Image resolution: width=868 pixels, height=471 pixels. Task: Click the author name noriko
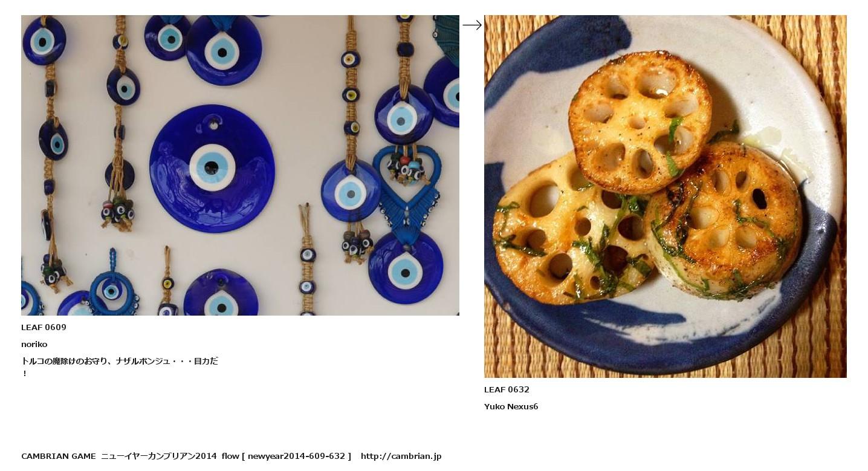pyautogui.click(x=34, y=344)
